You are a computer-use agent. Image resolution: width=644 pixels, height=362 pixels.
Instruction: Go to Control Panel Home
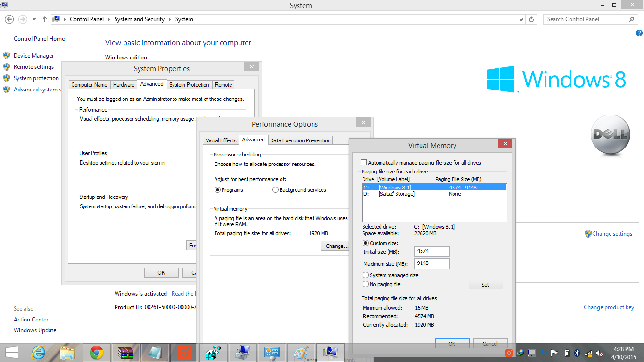tap(39, 39)
